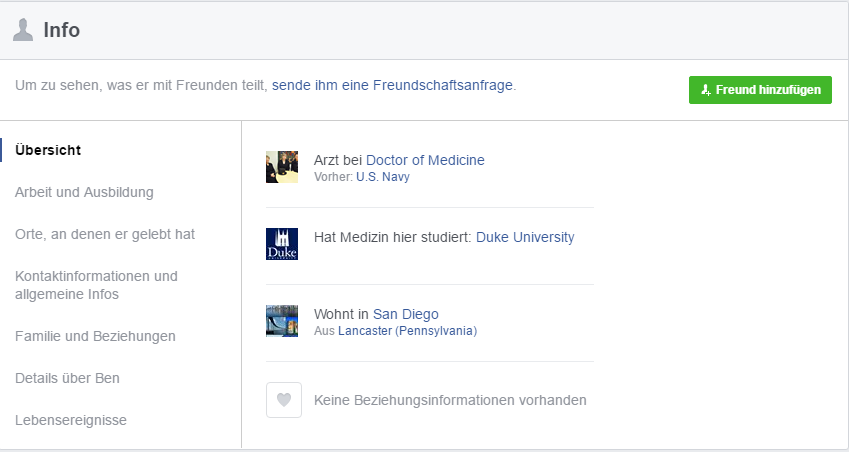Show Details über Ben section
The width and height of the screenshot is (849, 452).
point(67,378)
